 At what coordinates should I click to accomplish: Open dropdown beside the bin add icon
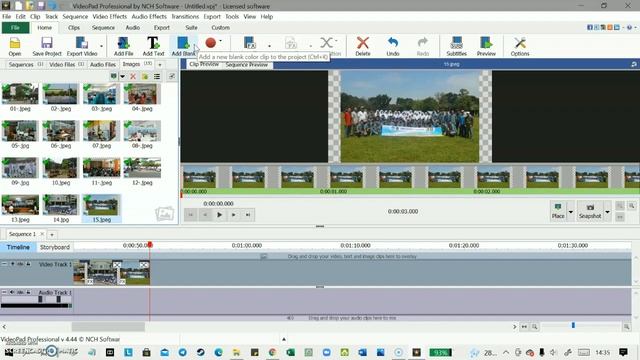[122, 76]
